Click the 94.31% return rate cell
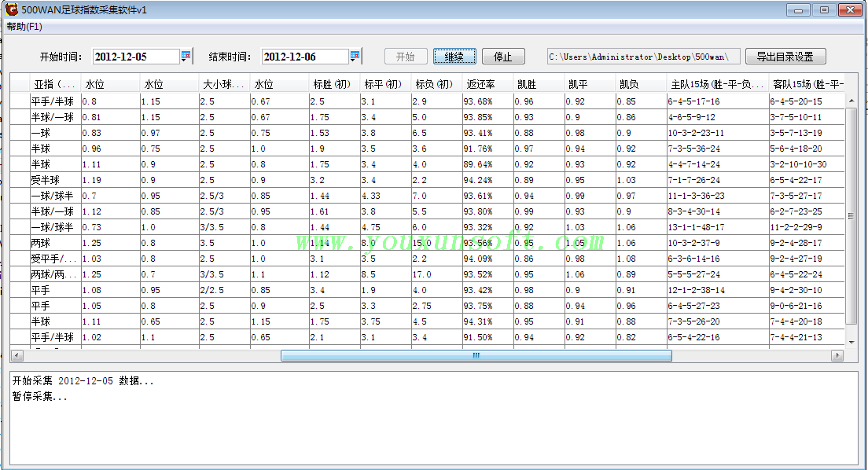 487,321
